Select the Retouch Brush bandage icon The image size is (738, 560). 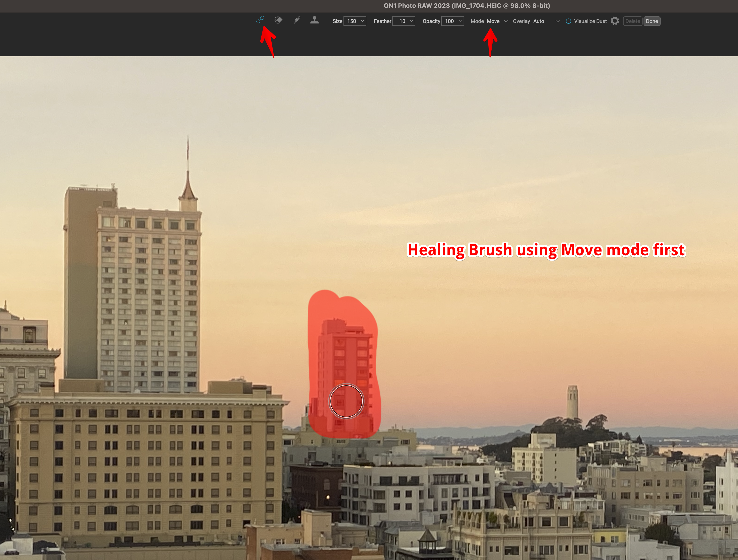point(296,20)
